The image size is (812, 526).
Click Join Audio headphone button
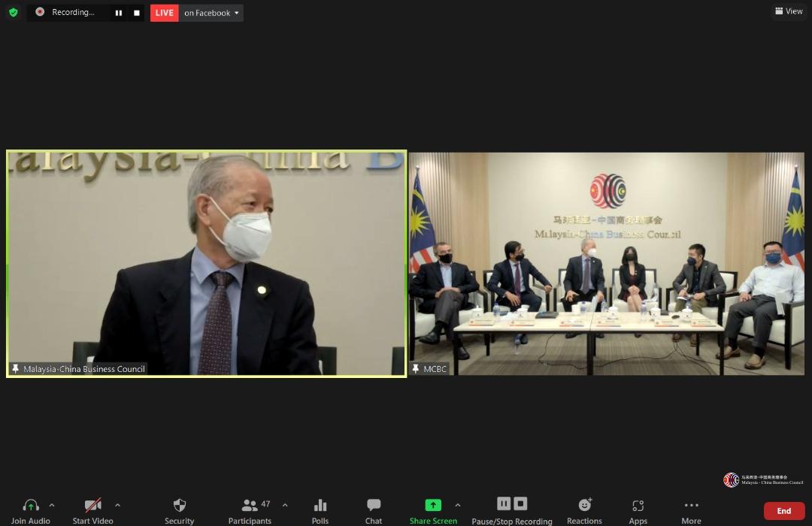(31, 506)
